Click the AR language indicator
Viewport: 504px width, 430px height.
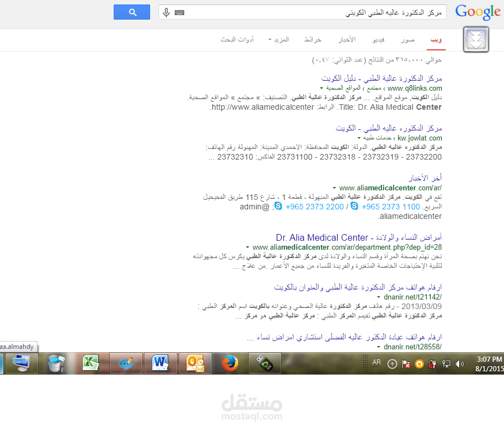click(377, 362)
